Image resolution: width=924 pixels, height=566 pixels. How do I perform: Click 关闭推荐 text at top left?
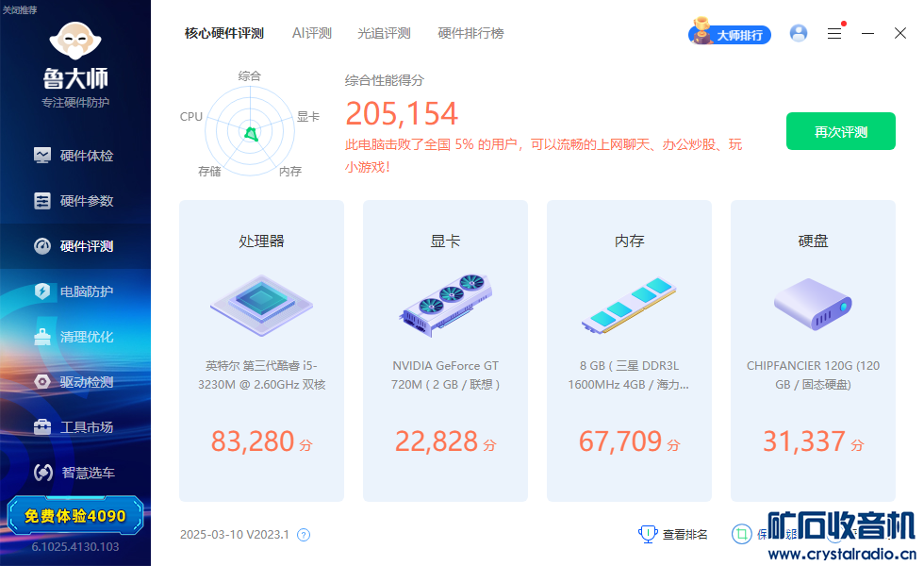(x=20, y=10)
